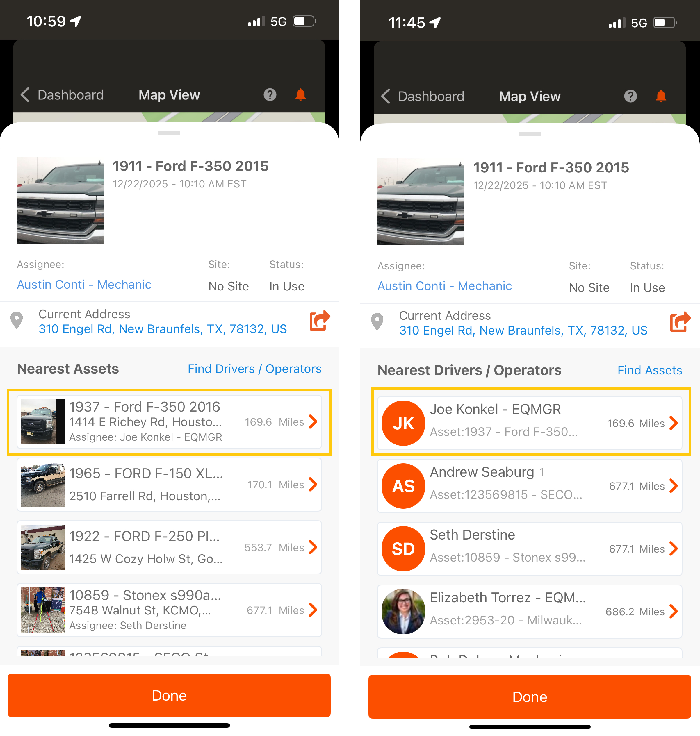Switch to Find Assets list
This screenshot has height=736, width=700.
pyautogui.click(x=650, y=370)
